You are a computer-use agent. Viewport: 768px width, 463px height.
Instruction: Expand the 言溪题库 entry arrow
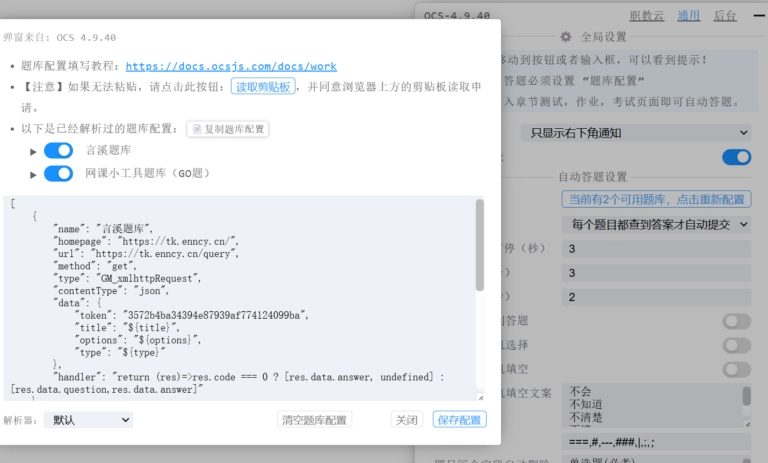33,151
